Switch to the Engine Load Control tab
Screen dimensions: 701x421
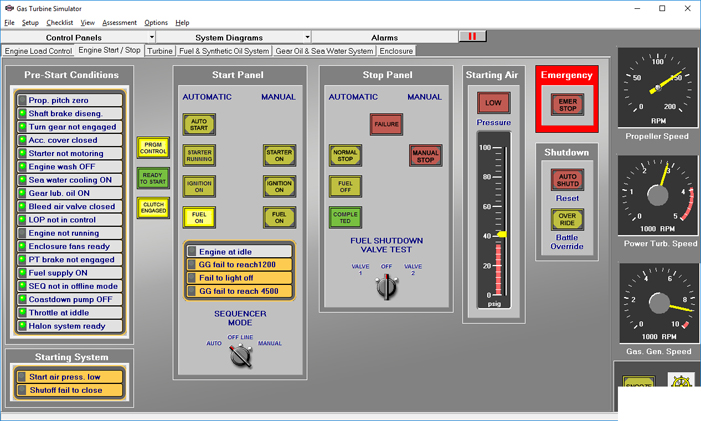(x=38, y=51)
